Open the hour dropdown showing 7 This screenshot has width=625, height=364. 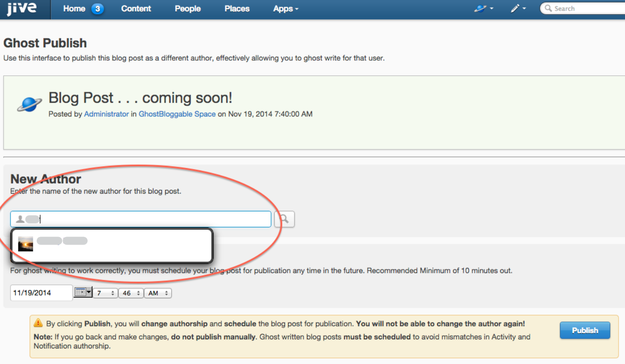point(105,293)
